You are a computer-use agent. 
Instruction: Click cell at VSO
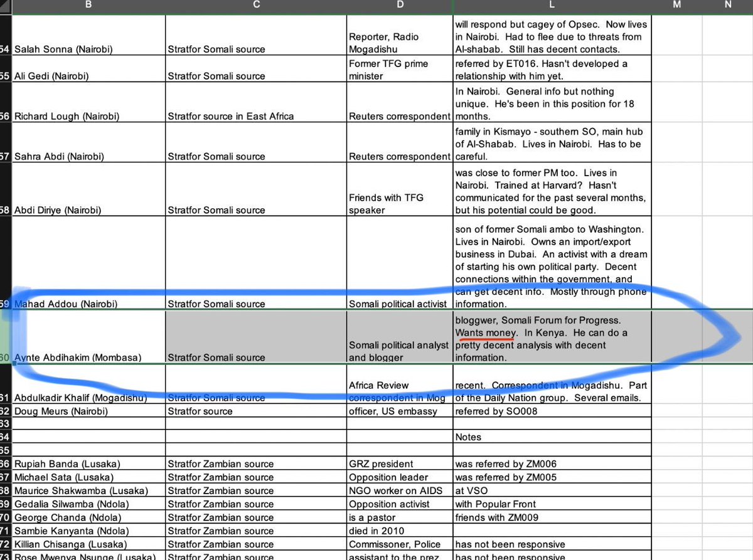pyautogui.click(x=552, y=491)
